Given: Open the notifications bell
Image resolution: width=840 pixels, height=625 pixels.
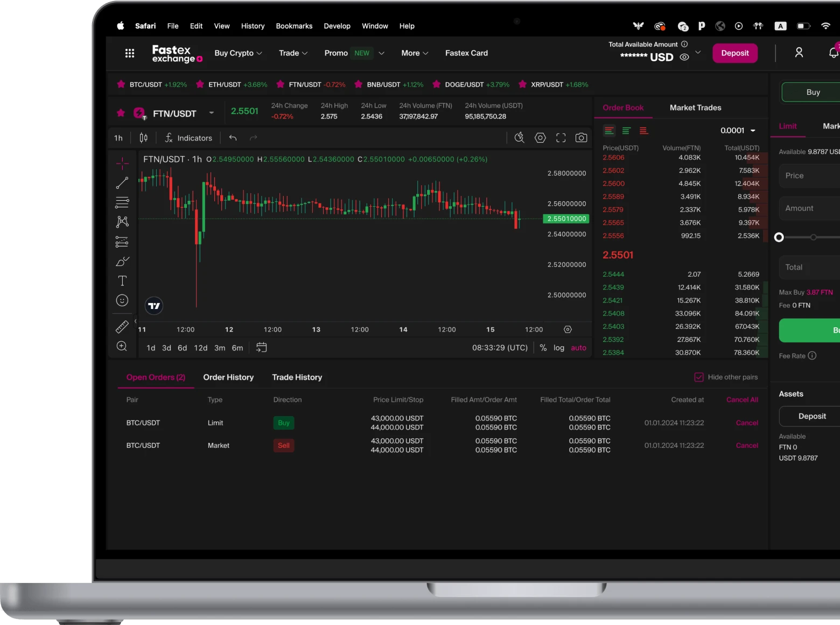Looking at the screenshot, I should [834, 52].
